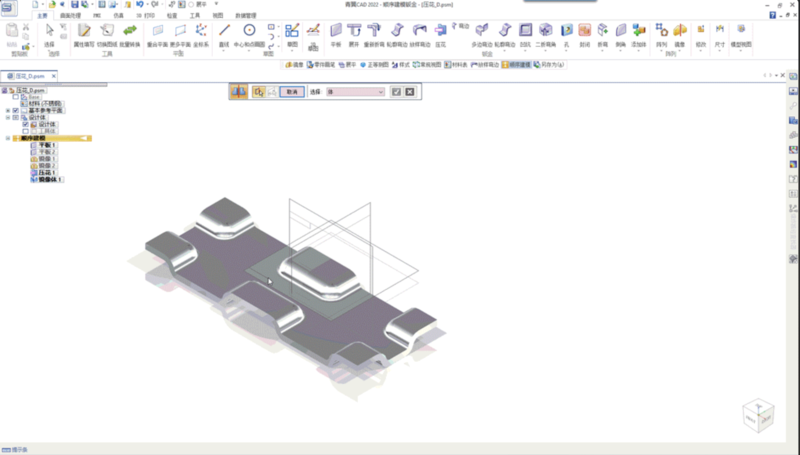Click the 封闭 close corner tool

(x=584, y=34)
